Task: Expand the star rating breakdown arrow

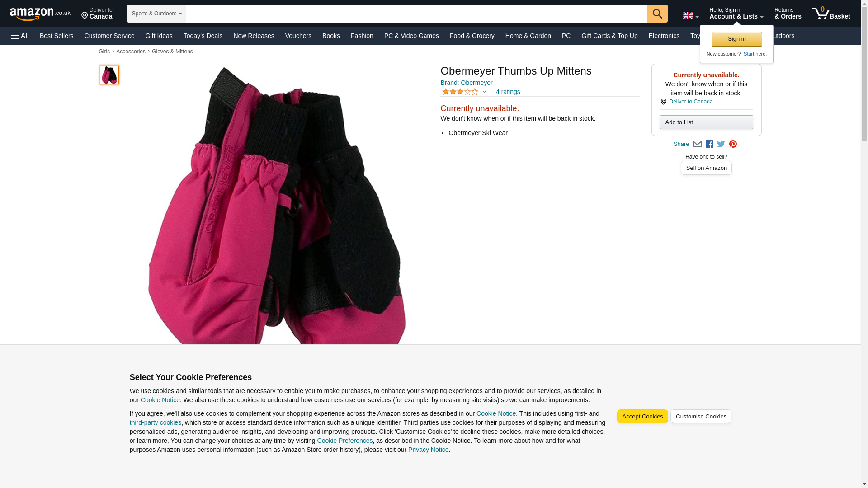Action: 484,92
